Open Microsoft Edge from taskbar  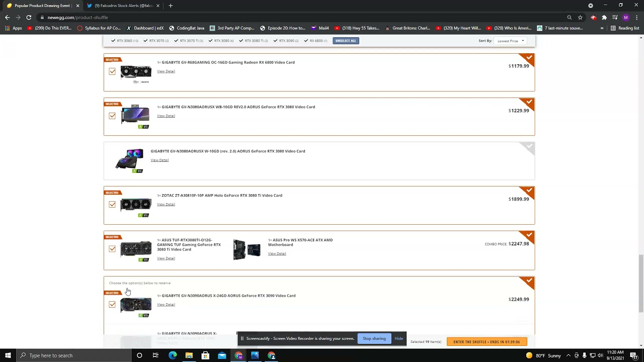[173, 355]
